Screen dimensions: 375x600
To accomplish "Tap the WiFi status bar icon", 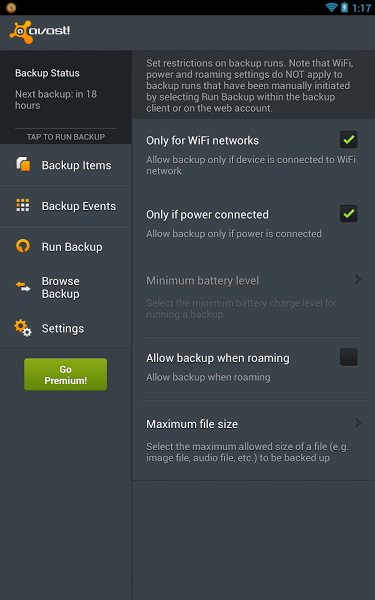I will [x=331, y=7].
